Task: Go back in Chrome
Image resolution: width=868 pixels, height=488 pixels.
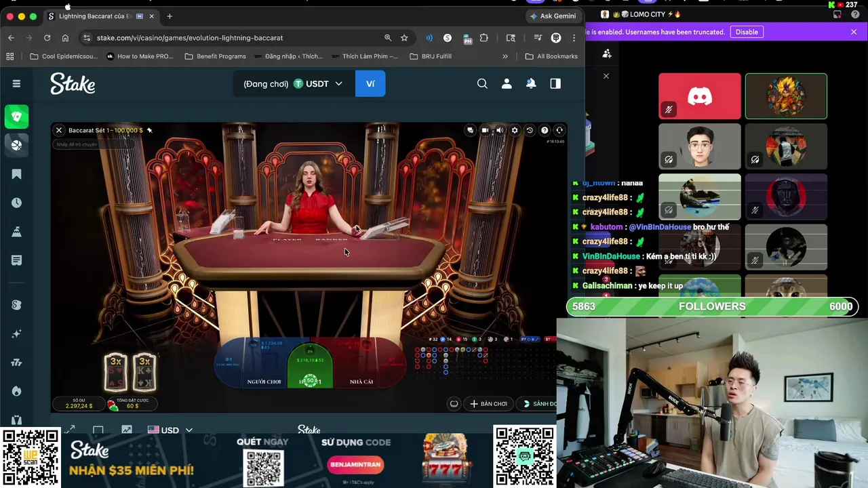Action: [x=11, y=38]
